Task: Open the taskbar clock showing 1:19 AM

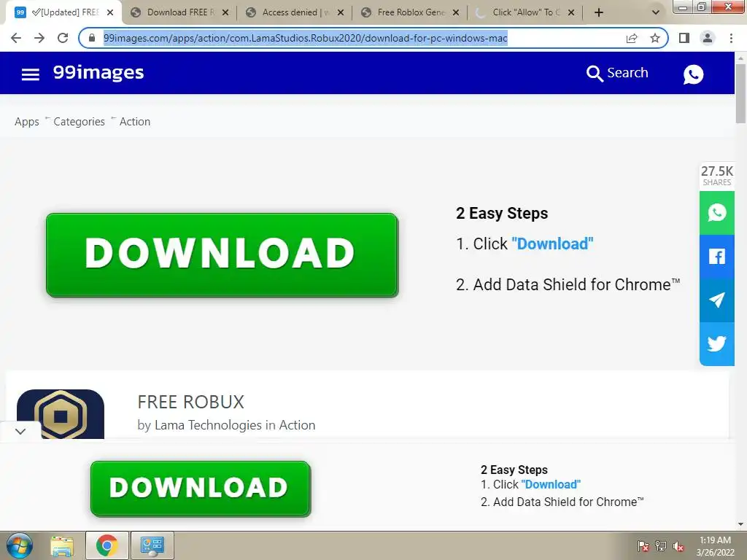Action: coord(715,545)
